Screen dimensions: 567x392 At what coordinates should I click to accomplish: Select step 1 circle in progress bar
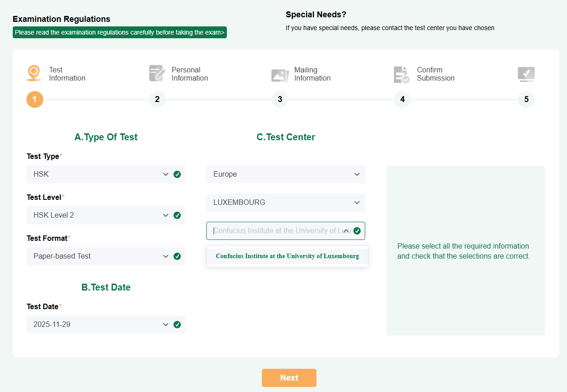pyautogui.click(x=35, y=99)
